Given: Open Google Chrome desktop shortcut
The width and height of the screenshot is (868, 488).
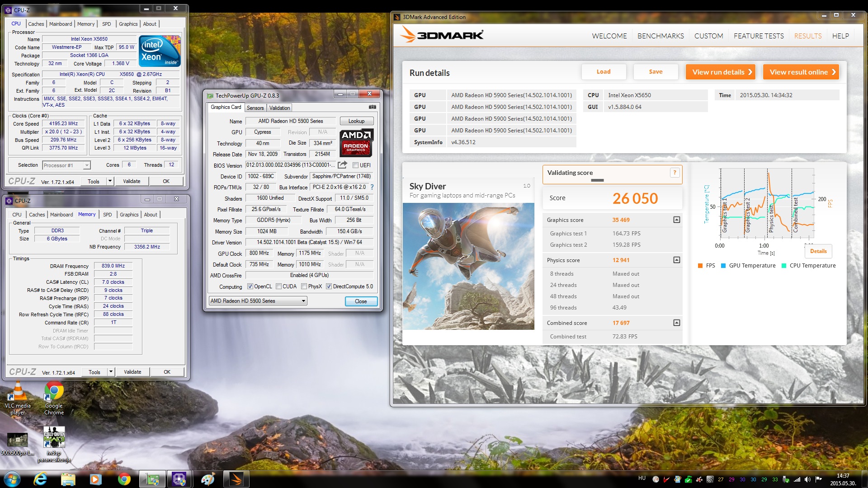Looking at the screenshot, I should pos(54,398).
